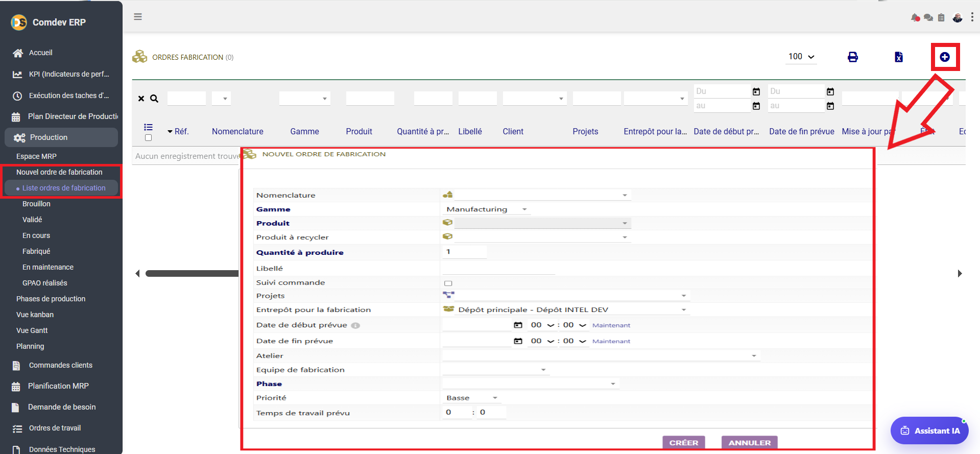Open the Atelier dropdown

602,355
